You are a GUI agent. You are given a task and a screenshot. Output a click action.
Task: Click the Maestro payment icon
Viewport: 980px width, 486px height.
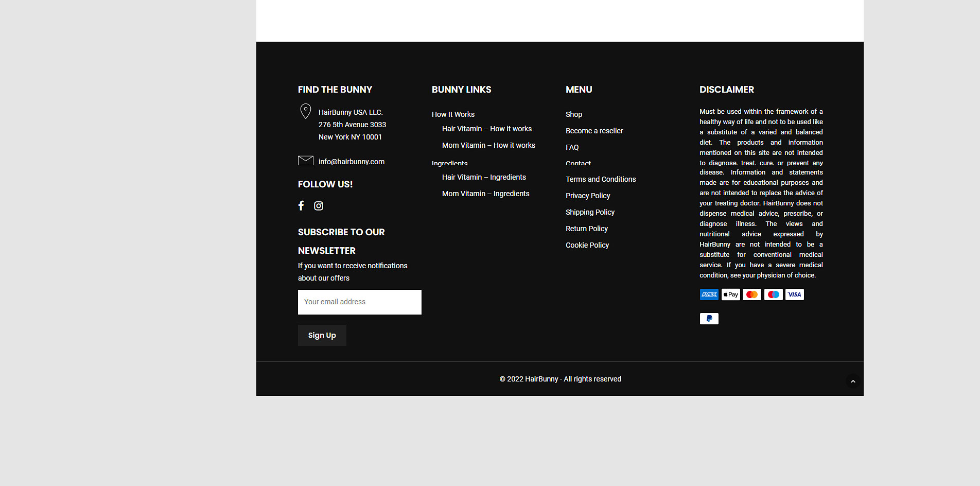(x=774, y=294)
